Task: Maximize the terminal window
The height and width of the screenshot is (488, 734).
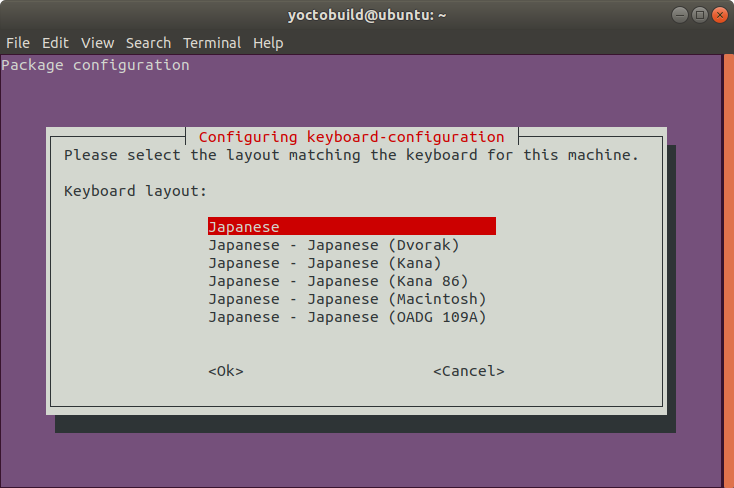Action: 700,15
